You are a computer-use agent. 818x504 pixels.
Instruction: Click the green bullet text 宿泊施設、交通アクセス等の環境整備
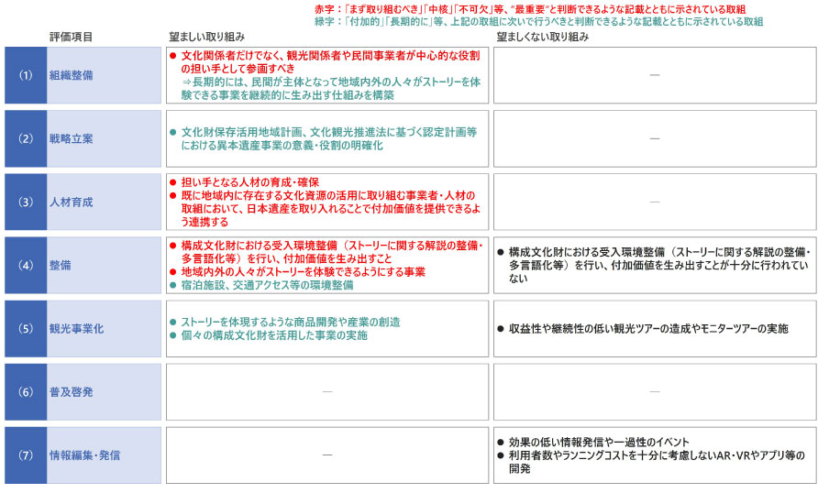[266, 285]
